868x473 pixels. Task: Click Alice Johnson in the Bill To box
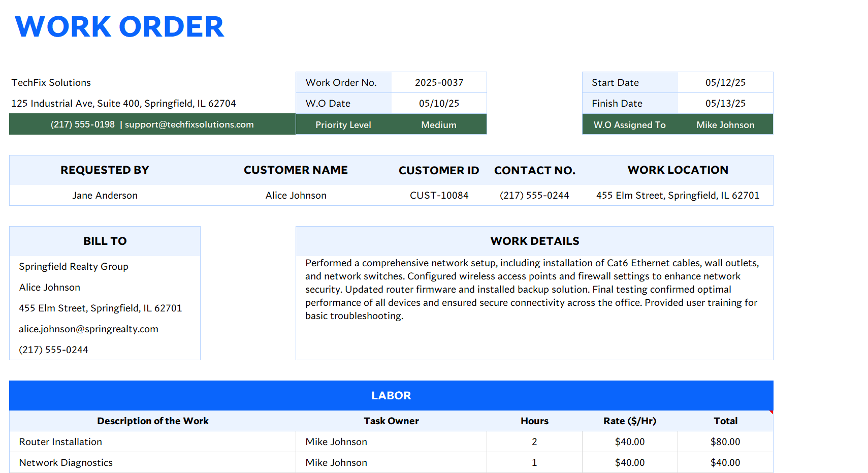pos(50,288)
